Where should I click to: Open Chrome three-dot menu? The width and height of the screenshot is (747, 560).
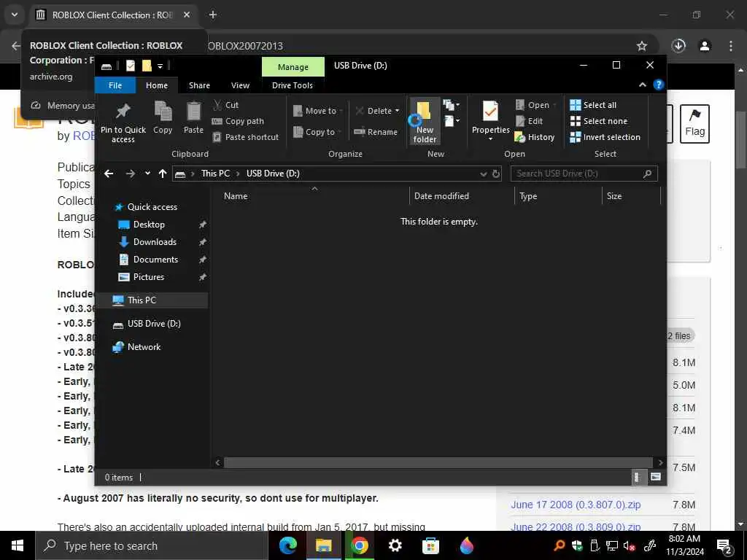[x=731, y=46]
